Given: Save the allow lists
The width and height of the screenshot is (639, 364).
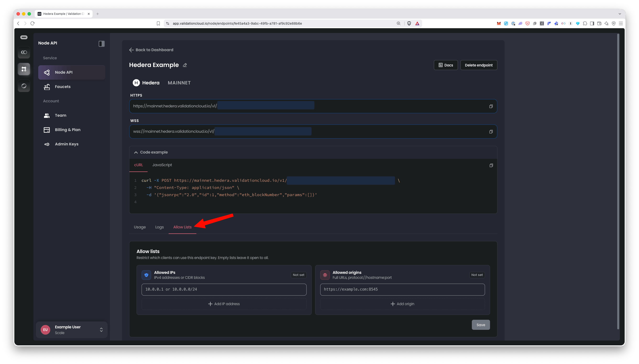Looking at the screenshot, I should tap(480, 325).
